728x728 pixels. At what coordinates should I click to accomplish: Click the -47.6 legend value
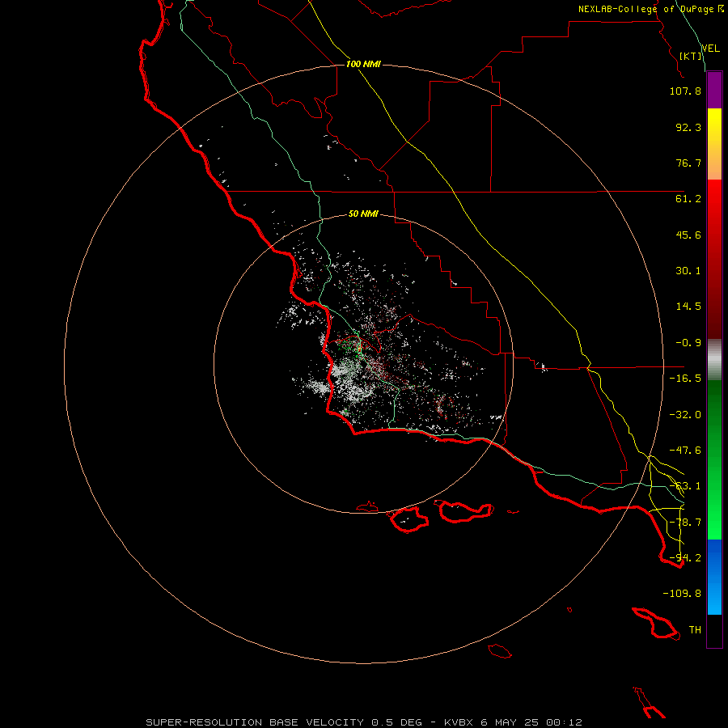(685, 451)
